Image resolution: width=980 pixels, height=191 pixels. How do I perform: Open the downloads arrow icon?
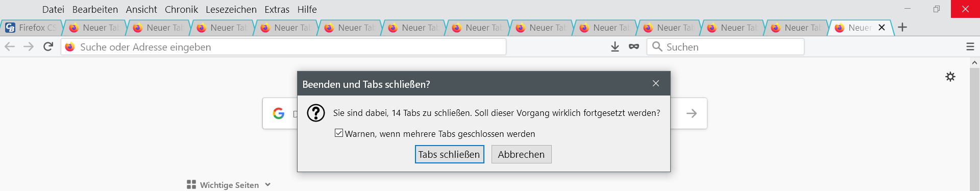615,47
